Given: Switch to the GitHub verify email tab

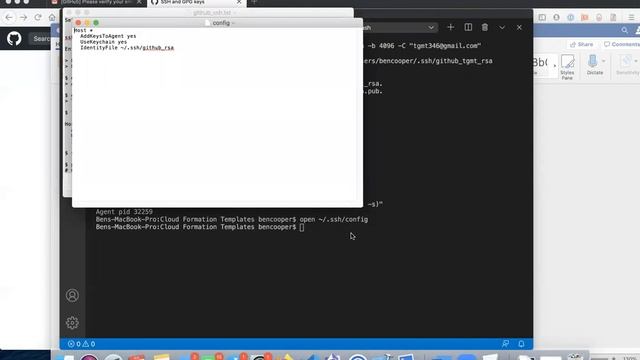Looking at the screenshot, I should [97, 2].
